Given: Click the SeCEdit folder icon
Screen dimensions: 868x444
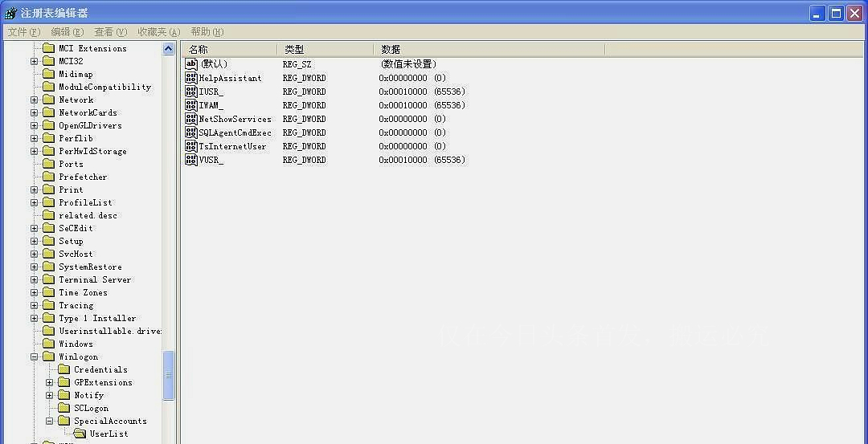Looking at the screenshot, I should pyautogui.click(x=49, y=228).
